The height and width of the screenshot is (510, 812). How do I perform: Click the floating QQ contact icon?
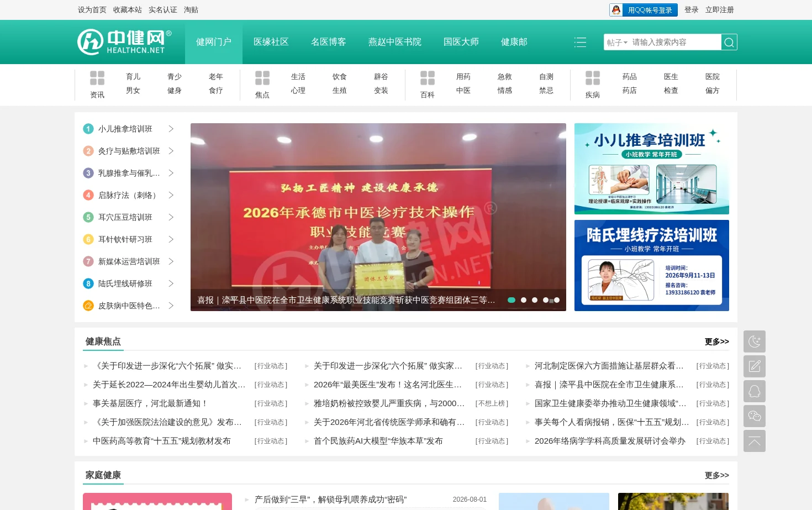(755, 391)
